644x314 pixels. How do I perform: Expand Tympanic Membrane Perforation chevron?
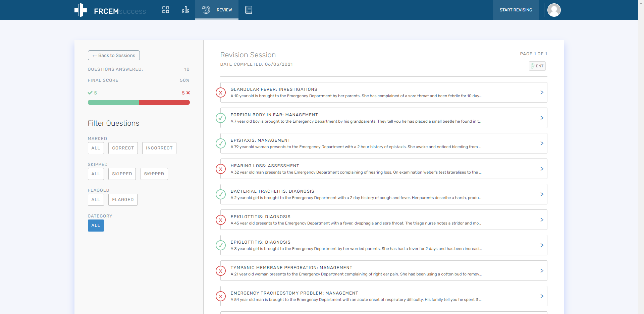542,271
